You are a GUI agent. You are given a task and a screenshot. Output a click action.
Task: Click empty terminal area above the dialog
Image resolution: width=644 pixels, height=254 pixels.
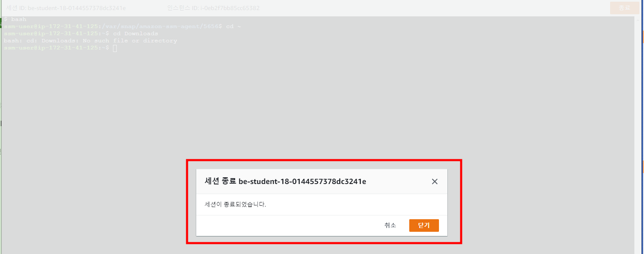(x=318, y=105)
